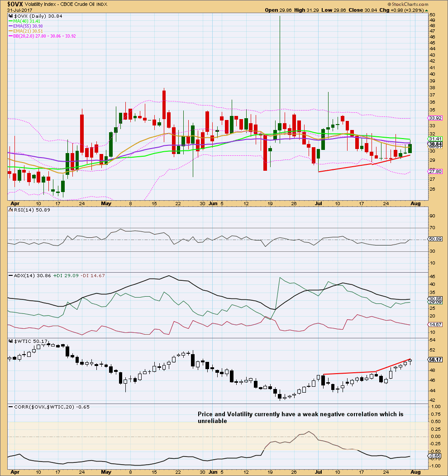Screen dimensions: 448x476
Task: Click the 'ADX(14) 30.86' legend text
Action: (33, 276)
